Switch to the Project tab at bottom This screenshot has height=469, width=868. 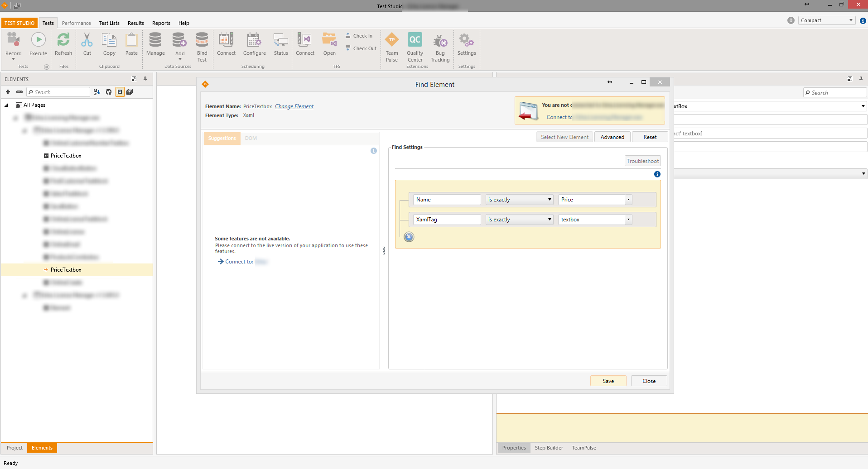pos(14,448)
